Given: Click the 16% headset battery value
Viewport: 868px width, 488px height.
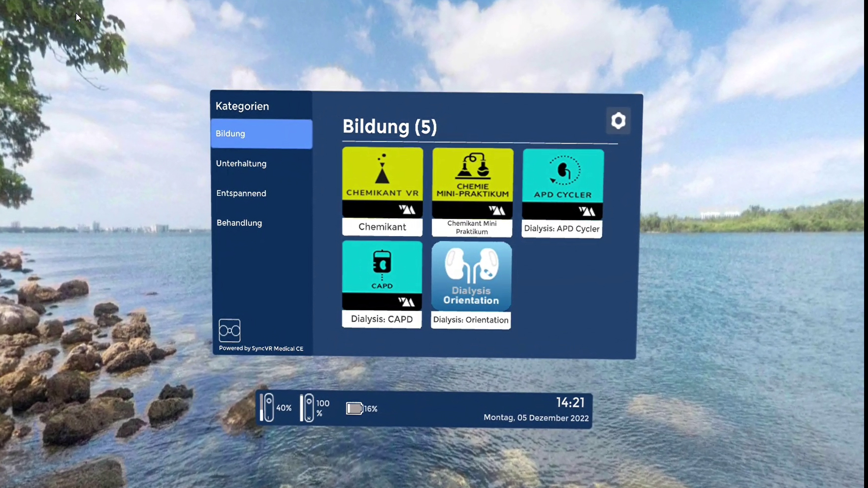Looking at the screenshot, I should point(371,409).
